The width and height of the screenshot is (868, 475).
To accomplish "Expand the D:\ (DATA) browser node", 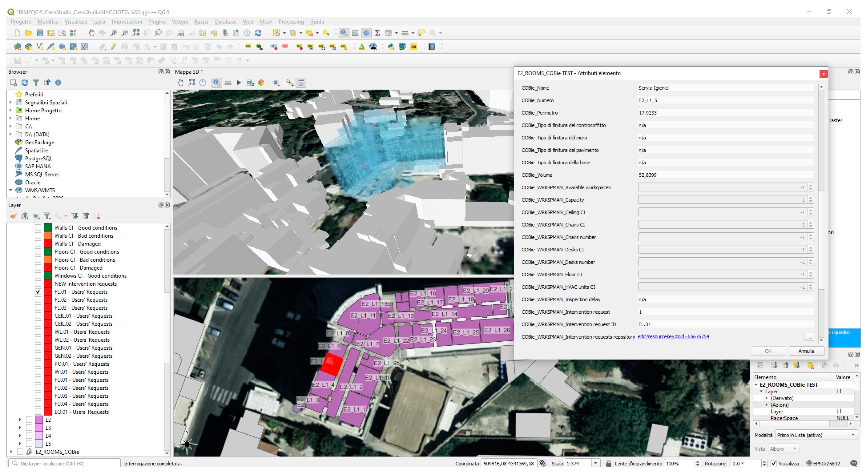I will [x=10, y=134].
